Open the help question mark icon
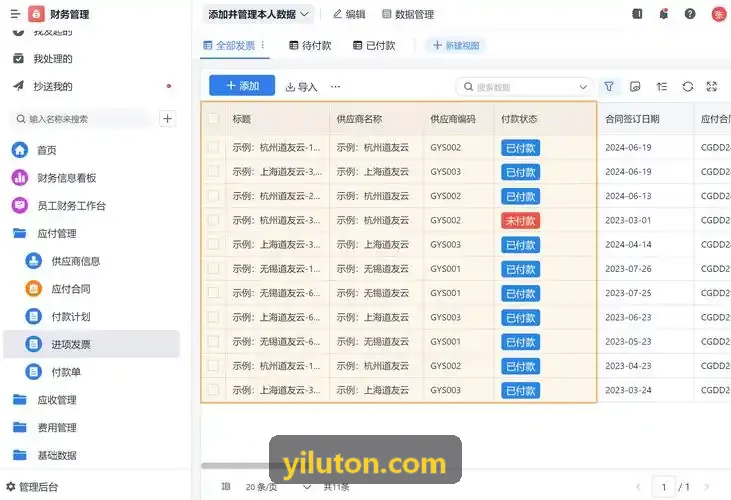This screenshot has width=731, height=500. coord(690,14)
